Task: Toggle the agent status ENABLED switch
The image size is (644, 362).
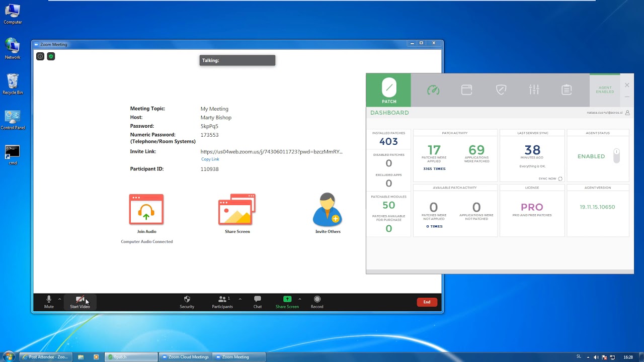Action: point(616,156)
